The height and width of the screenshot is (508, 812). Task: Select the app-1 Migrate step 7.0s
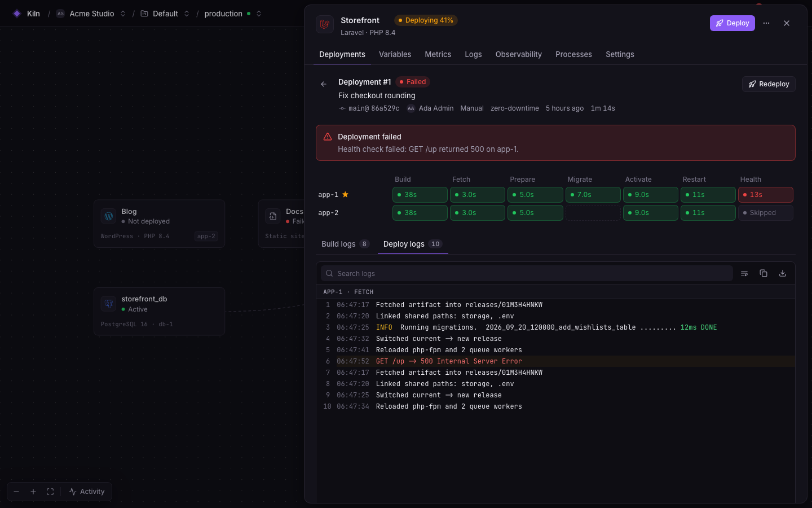593,195
